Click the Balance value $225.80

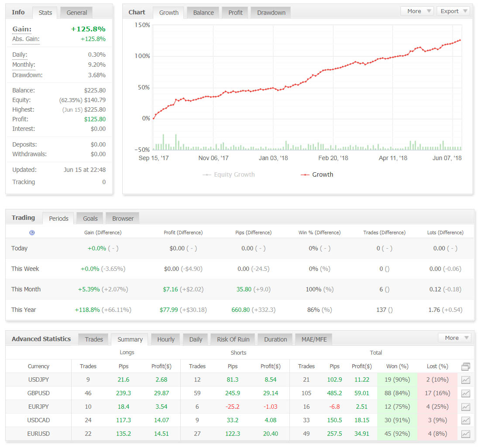(95, 91)
